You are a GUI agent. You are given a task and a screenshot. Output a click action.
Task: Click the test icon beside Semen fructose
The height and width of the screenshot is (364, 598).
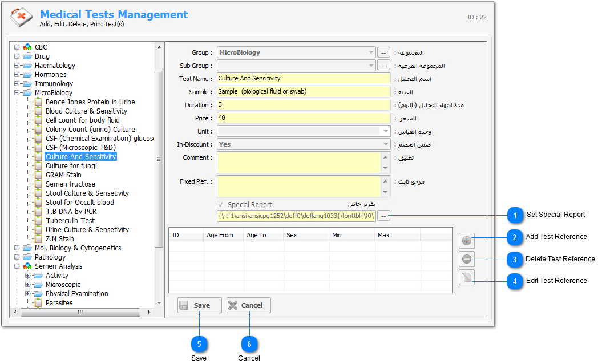coord(38,184)
